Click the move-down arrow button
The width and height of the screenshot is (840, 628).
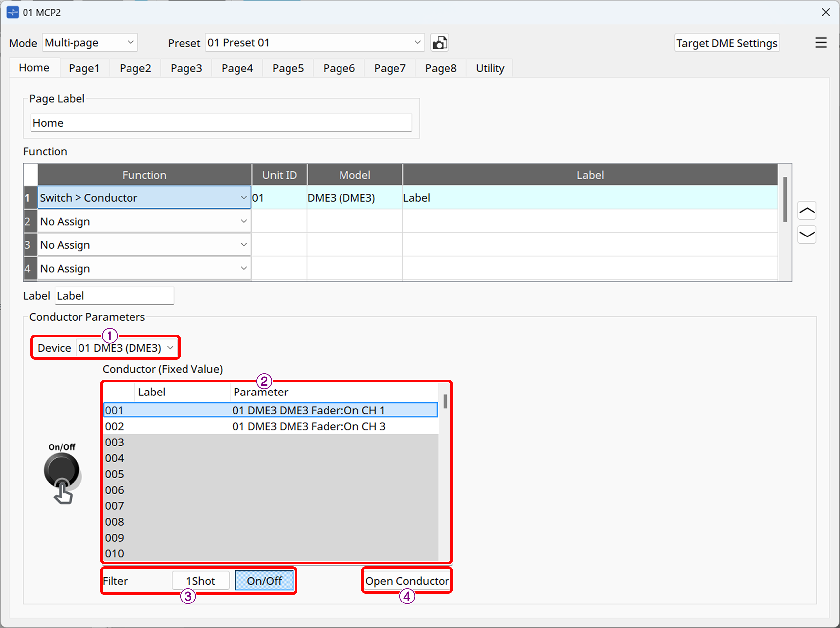click(x=807, y=234)
